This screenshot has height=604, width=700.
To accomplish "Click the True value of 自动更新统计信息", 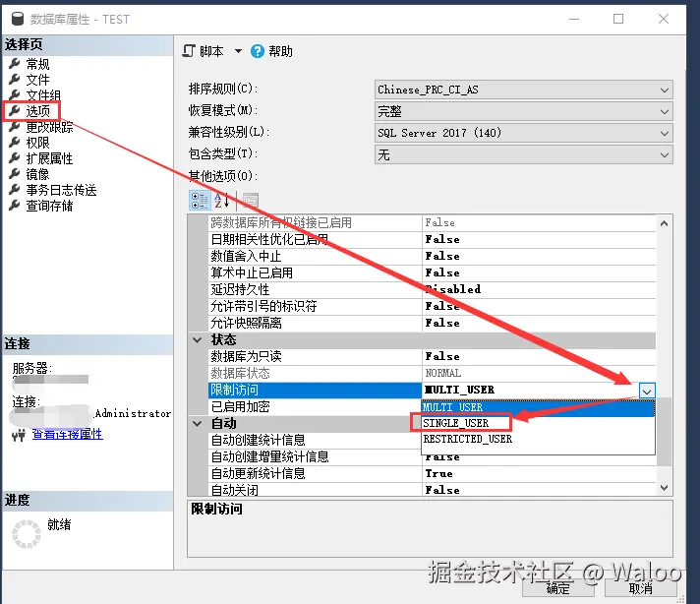I will click(x=438, y=473).
